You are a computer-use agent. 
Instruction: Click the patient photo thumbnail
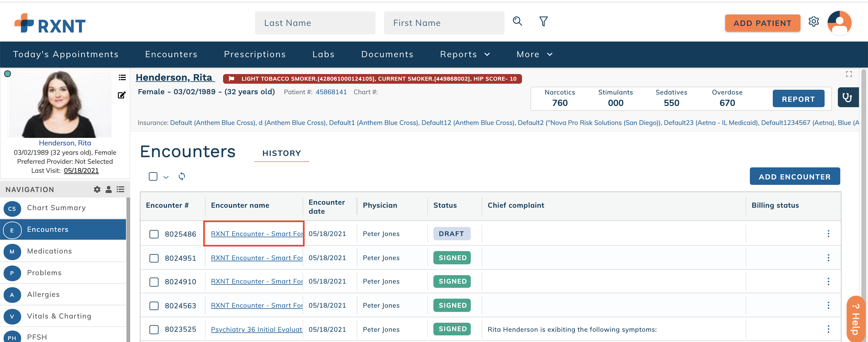tap(59, 104)
